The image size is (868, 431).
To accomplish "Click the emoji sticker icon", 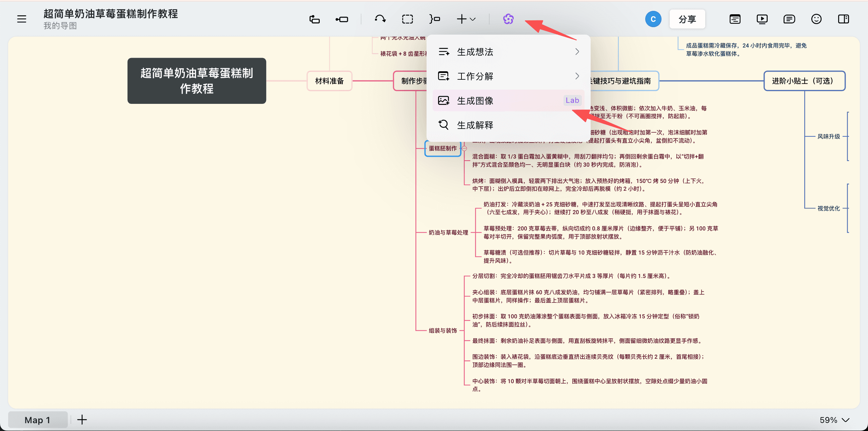I will coord(816,19).
